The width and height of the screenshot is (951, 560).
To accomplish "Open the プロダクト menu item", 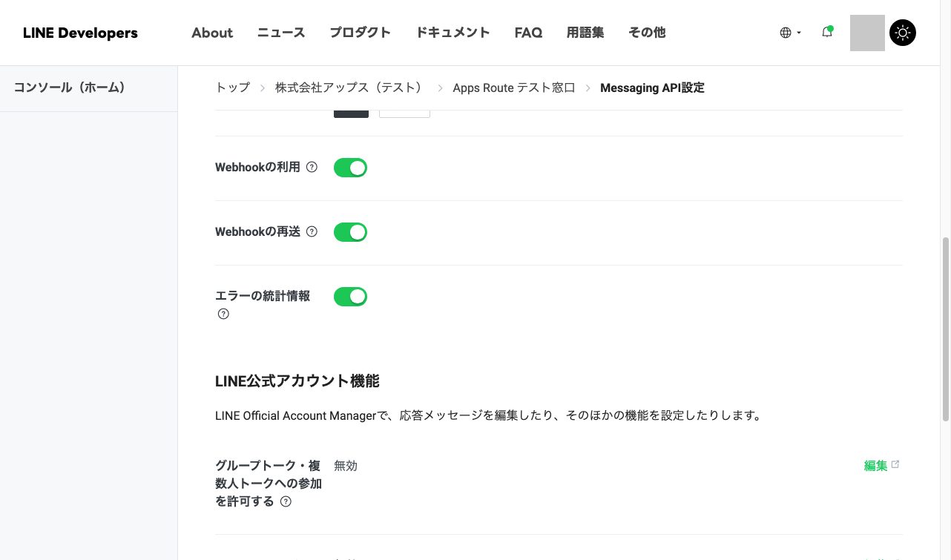I will click(x=361, y=33).
